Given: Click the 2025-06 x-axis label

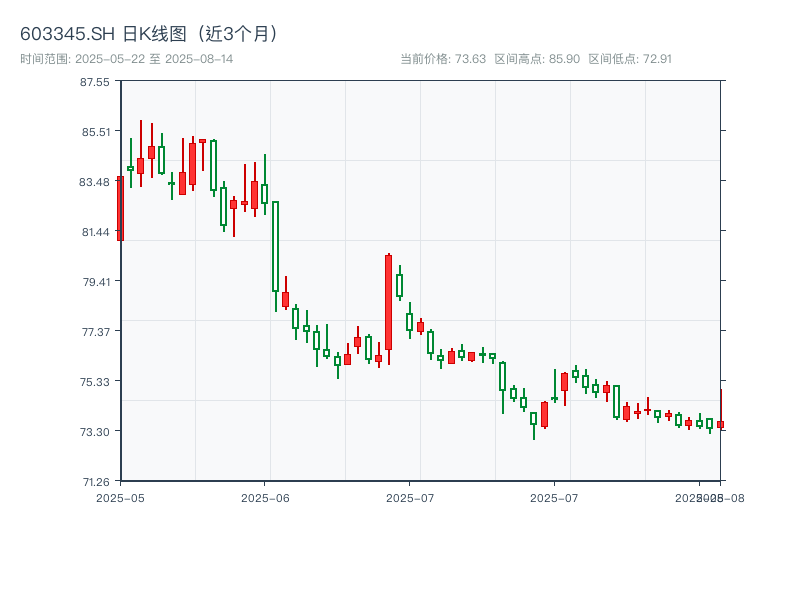Looking at the screenshot, I should click(x=265, y=498).
